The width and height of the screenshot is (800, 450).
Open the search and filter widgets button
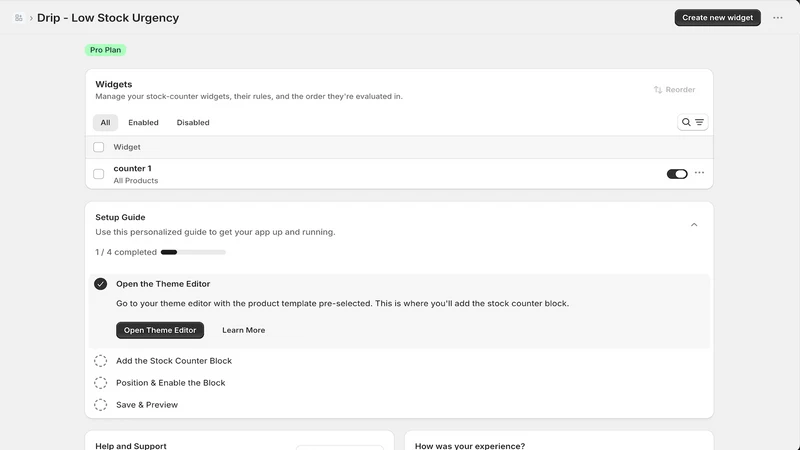coord(692,122)
